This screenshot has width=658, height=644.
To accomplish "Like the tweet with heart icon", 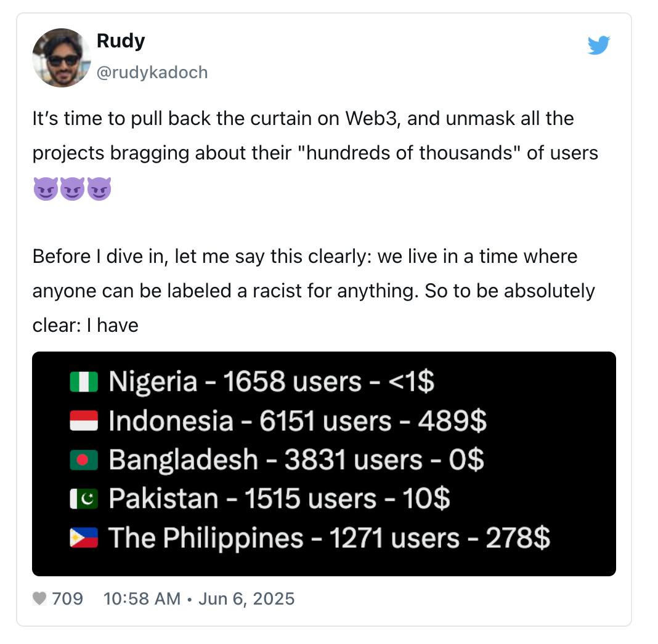I will tap(39, 598).
